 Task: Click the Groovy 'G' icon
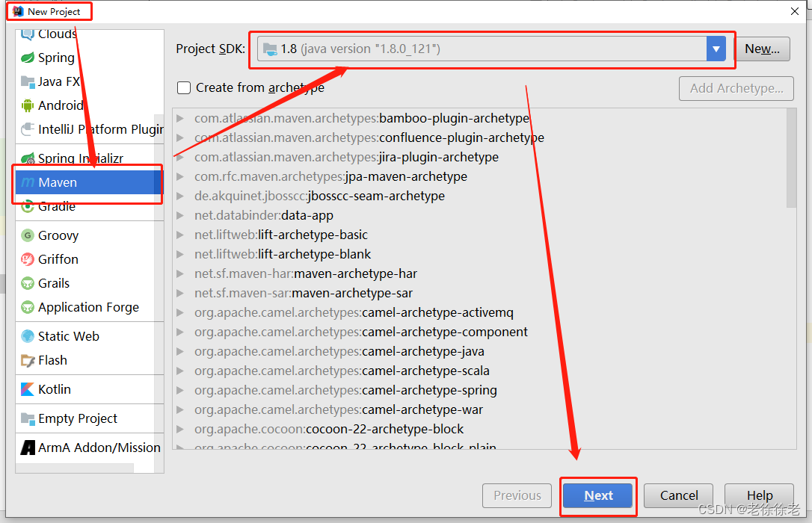(28, 235)
